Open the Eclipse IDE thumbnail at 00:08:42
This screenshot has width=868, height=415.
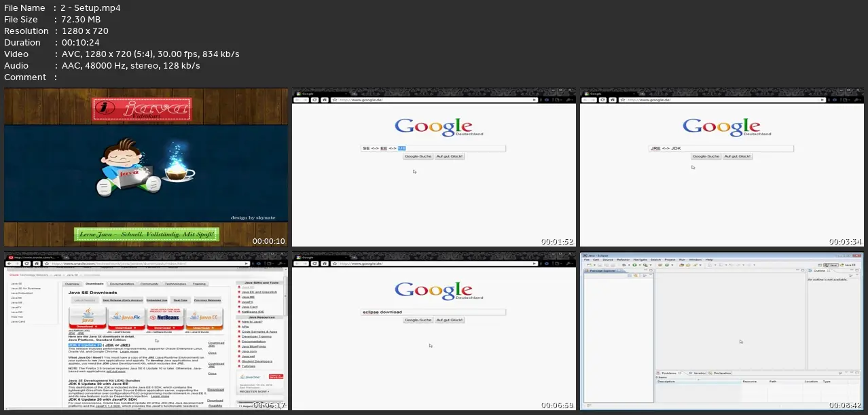(721, 331)
